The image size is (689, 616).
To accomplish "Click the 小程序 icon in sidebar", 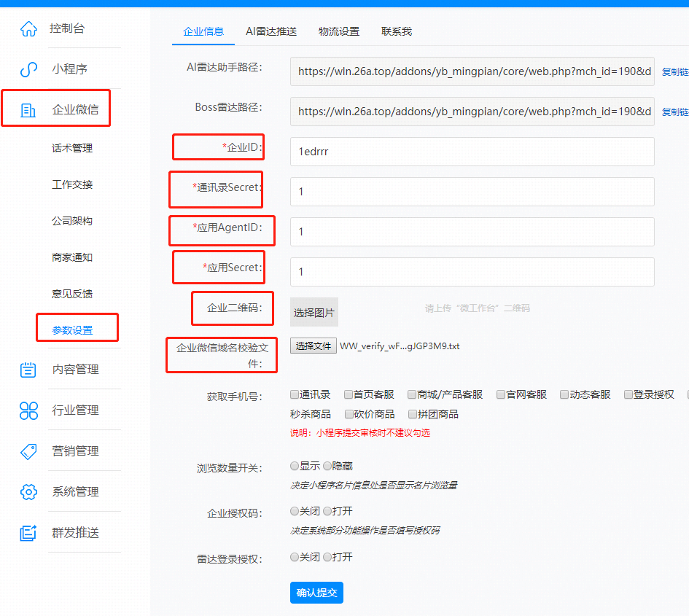I will click(x=28, y=70).
